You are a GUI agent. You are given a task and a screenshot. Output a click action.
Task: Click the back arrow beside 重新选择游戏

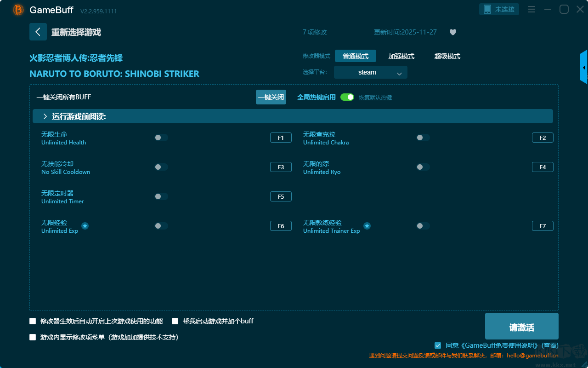coord(38,32)
